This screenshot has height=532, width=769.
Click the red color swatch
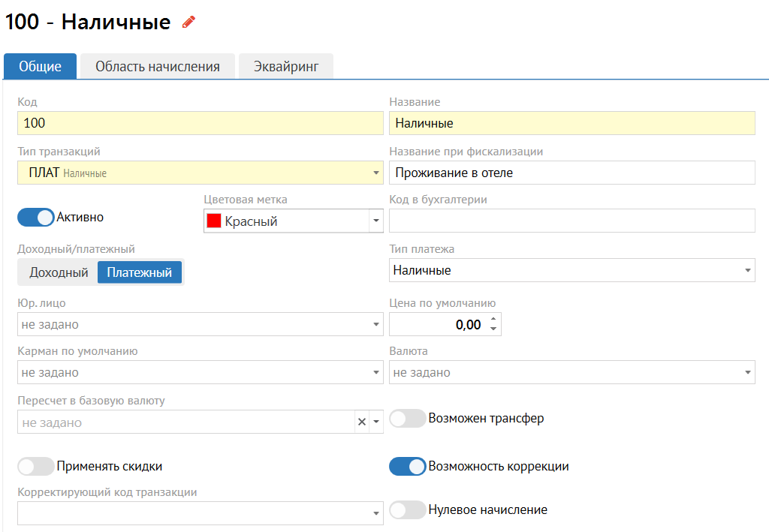coord(213,221)
